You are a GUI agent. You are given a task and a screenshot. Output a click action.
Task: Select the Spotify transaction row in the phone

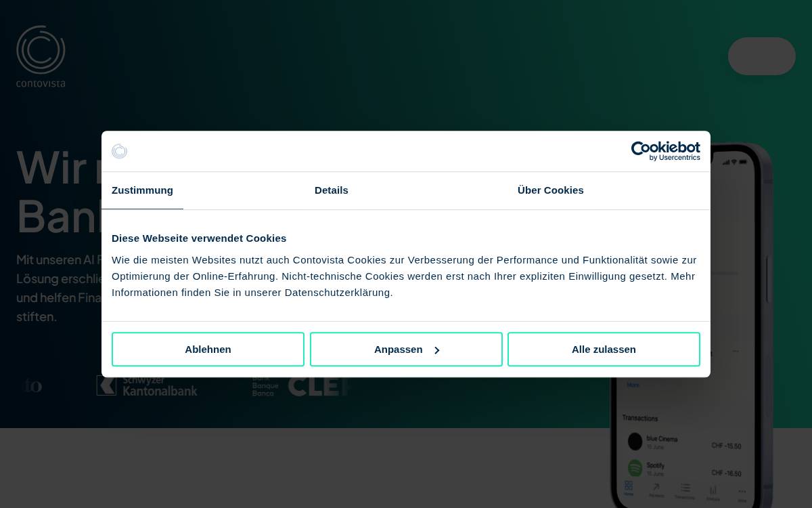click(x=684, y=469)
